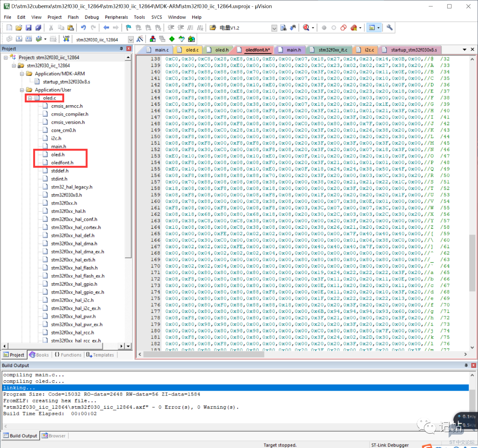Collapse the oled.c tree node

tap(30, 98)
